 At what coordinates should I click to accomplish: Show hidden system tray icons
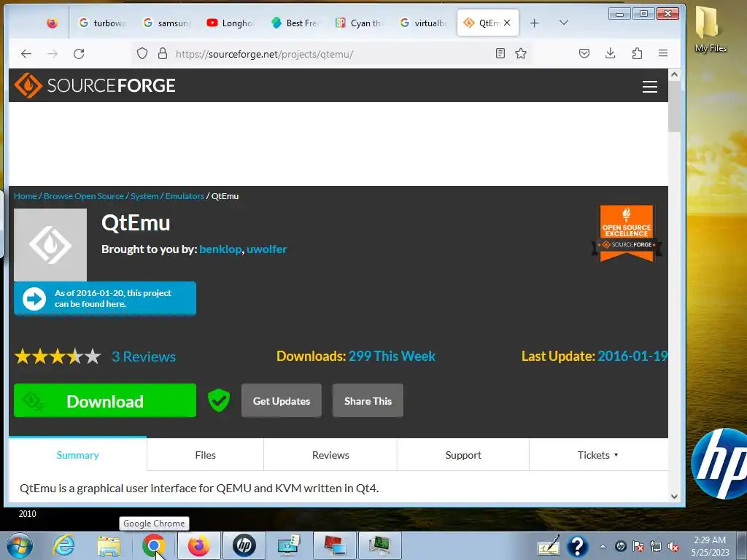coord(603,546)
